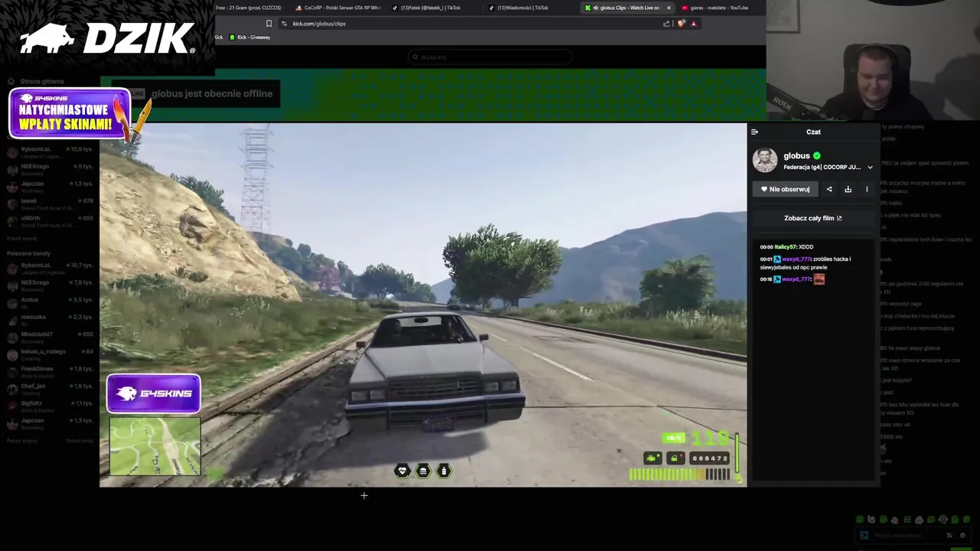Screen dimensions: 980x551
Task: Open Bigfoltz recommended channel
Action: click(50, 406)
